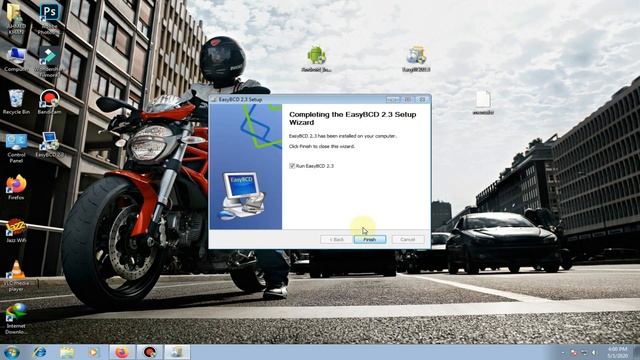The image size is (640, 360).
Task: Open the Windows Start menu
Action: click(12, 352)
